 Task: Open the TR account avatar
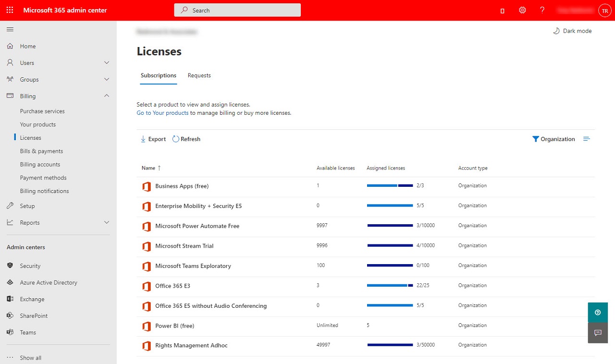tap(604, 11)
